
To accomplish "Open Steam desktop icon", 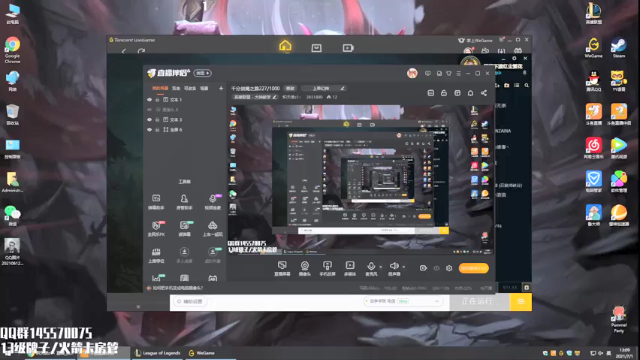I will 619,48.
